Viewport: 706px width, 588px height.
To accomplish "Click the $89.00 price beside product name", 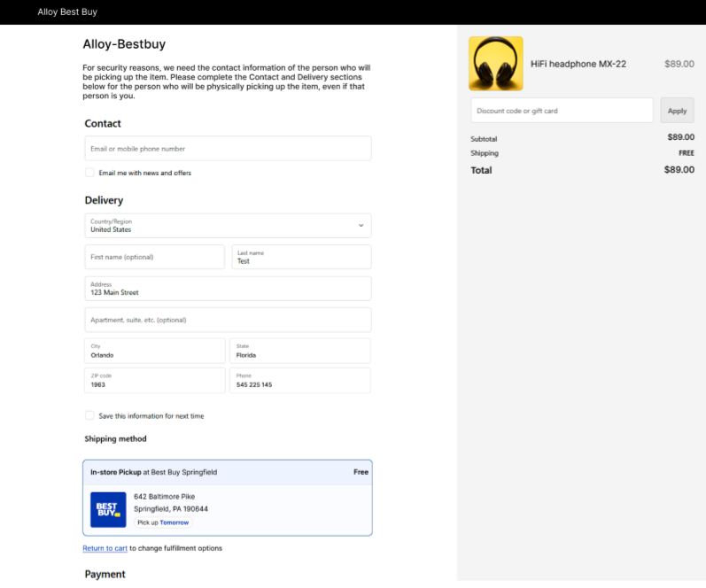I will (679, 64).
